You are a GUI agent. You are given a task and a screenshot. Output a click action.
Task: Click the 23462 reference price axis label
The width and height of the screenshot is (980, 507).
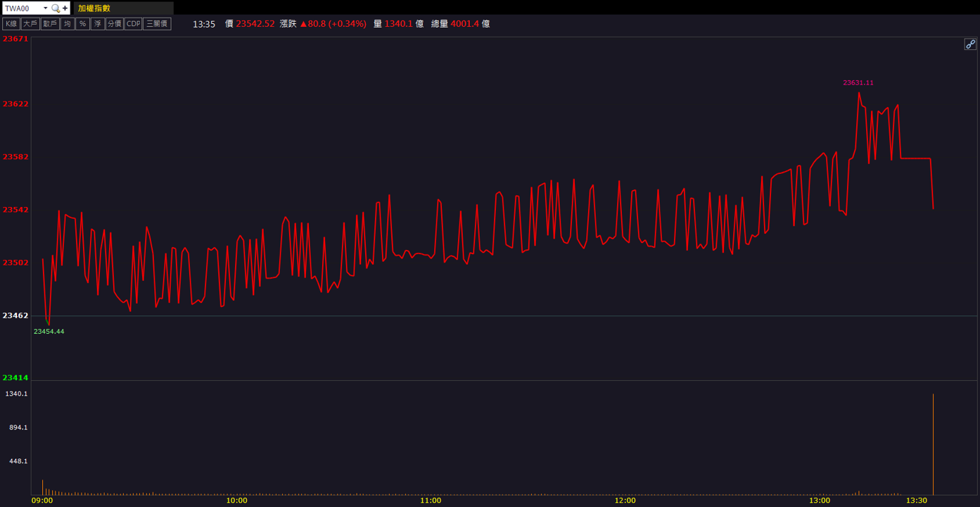point(15,315)
